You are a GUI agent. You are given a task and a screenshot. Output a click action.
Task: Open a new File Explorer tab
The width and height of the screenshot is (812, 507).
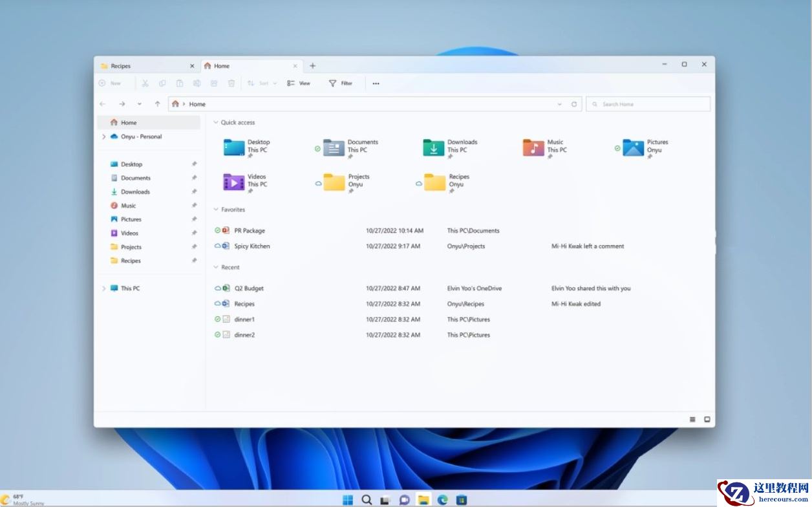pos(313,65)
